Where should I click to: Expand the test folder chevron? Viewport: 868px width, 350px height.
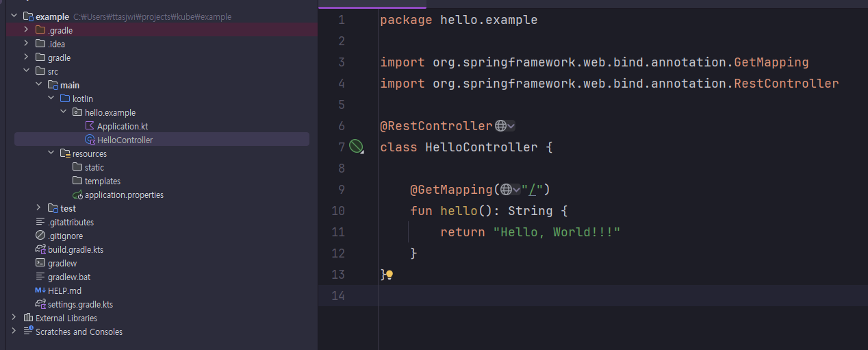click(39, 208)
